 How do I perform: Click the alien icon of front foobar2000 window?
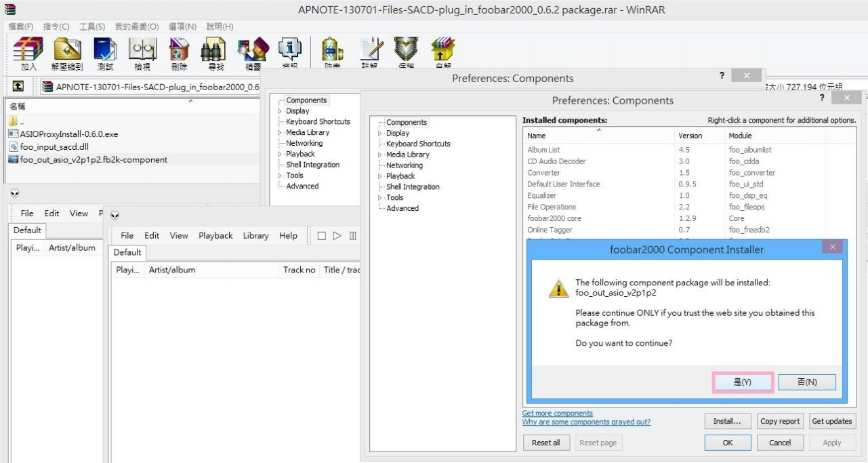coord(115,215)
